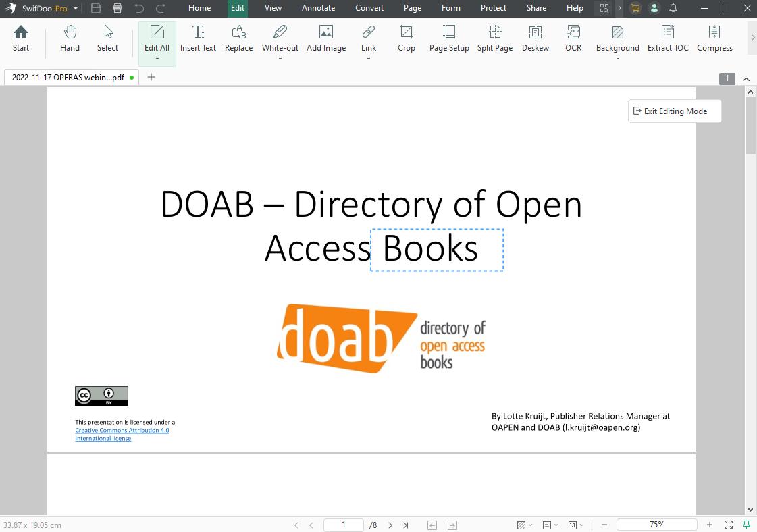Choose the Insert Text tool
The width and height of the screenshot is (757, 532).
tap(198, 38)
